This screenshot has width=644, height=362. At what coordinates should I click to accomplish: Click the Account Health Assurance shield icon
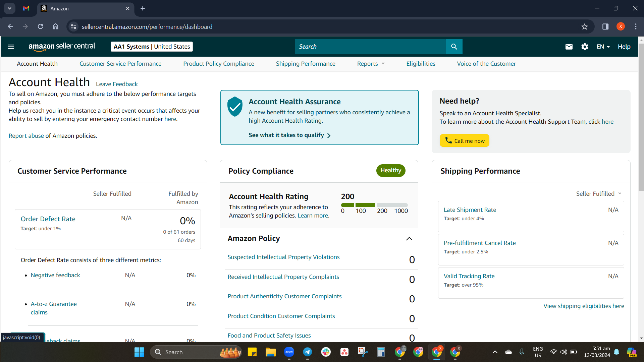point(235,107)
